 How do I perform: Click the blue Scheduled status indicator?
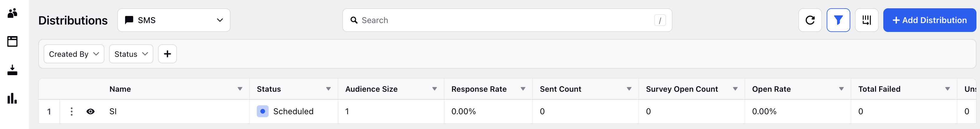pos(262,112)
